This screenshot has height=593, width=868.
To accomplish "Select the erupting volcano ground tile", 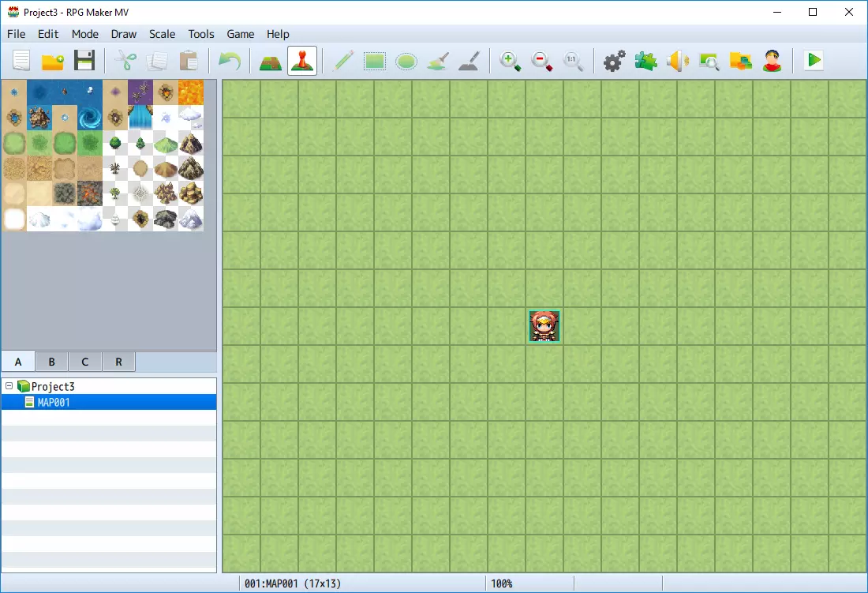I will (x=90, y=193).
